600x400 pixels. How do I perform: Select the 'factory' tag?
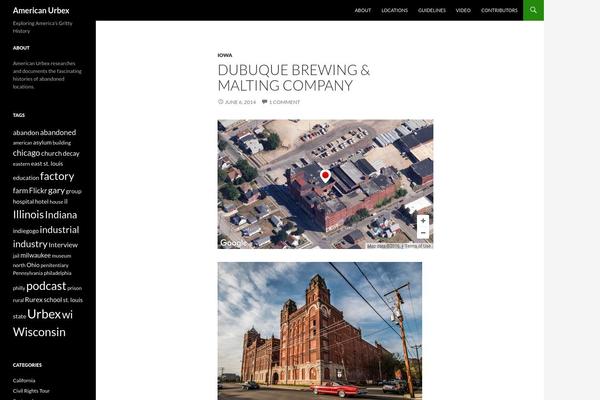[57, 176]
